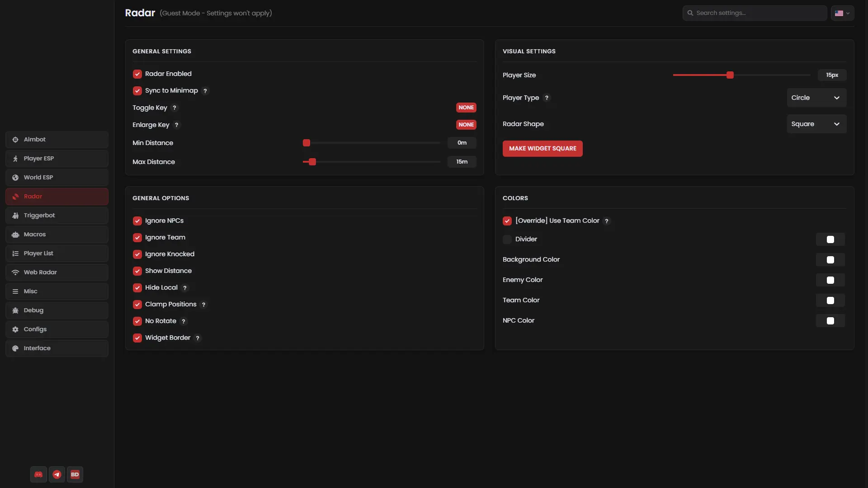The image size is (868, 488).
Task: Set the Toggle Key NONE binding
Action: [x=466, y=108]
